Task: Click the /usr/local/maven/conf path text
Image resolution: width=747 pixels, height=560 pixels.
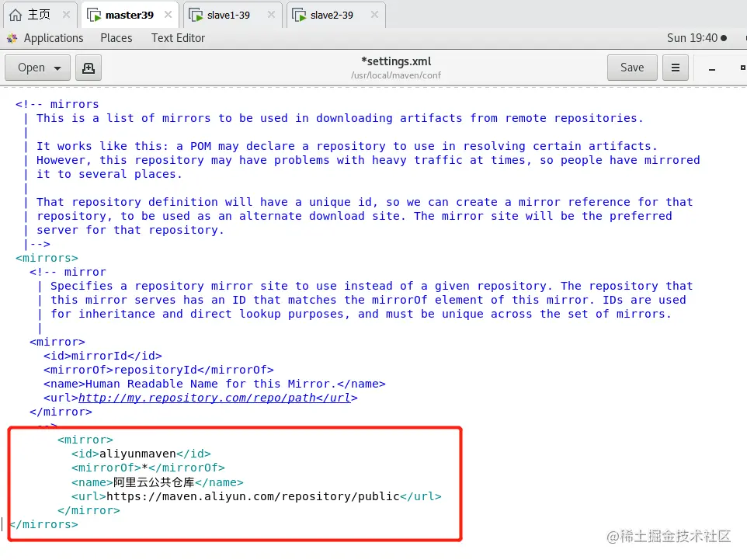Action: tap(396, 75)
